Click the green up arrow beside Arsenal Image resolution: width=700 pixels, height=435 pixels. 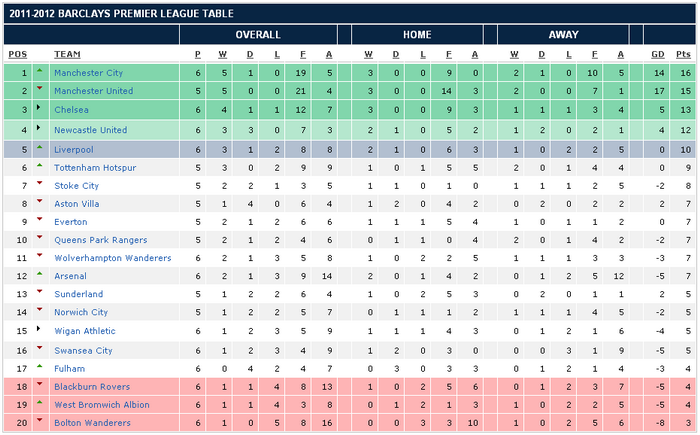[39, 275]
